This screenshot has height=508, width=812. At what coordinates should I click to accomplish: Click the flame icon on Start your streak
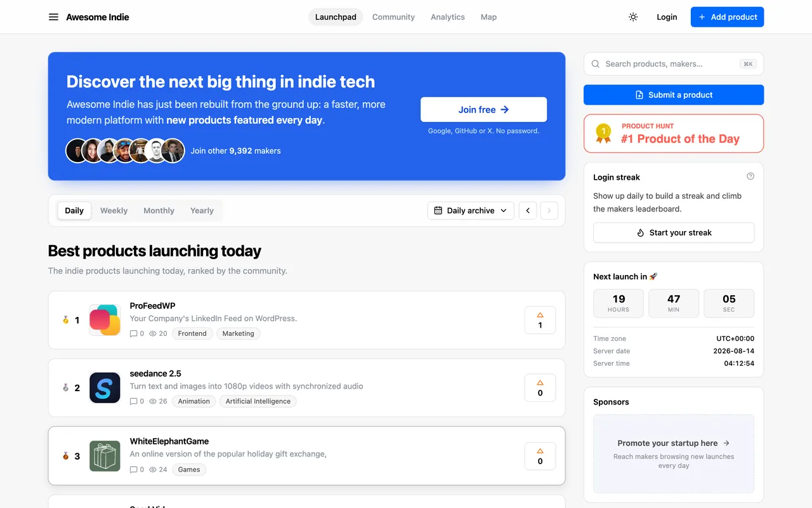[x=641, y=232]
